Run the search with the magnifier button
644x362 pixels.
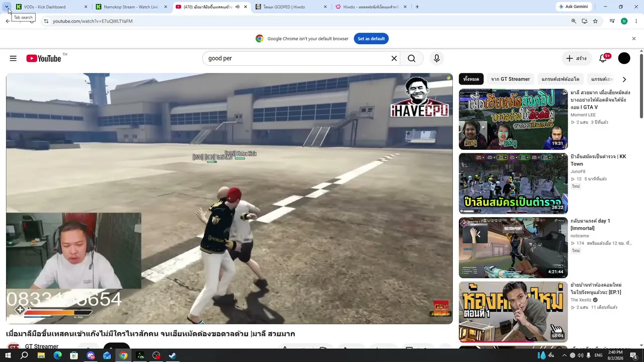[412, 58]
